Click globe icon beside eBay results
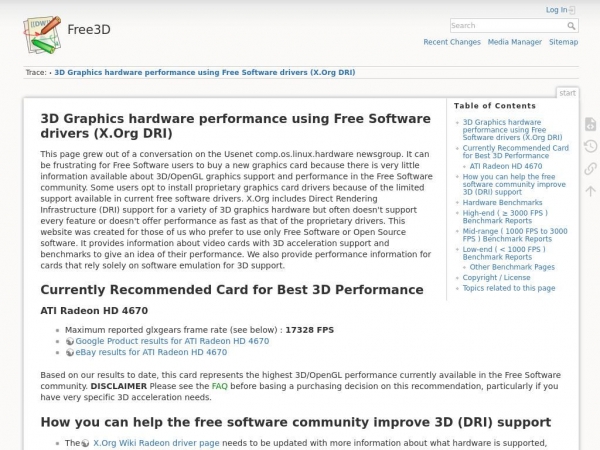This screenshot has height=450, width=600. [70, 352]
